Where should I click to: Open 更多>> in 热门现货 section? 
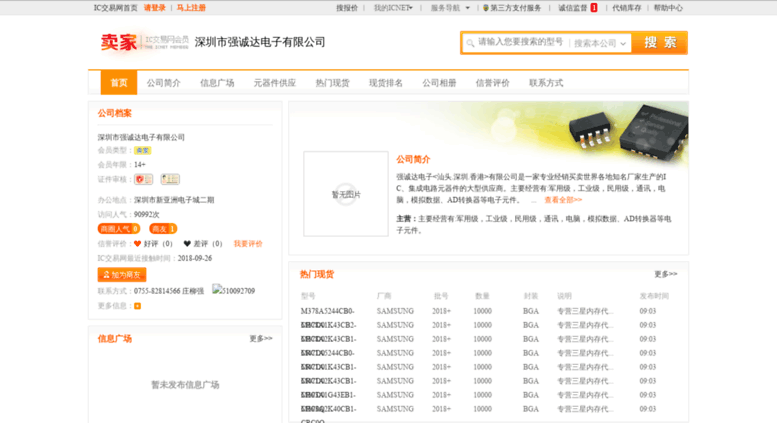pyautogui.click(x=666, y=274)
